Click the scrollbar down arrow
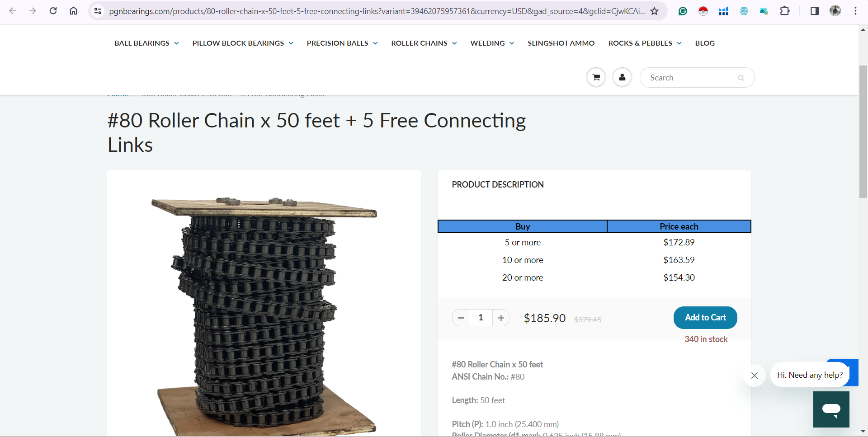Image resolution: width=868 pixels, height=437 pixels. click(863, 432)
